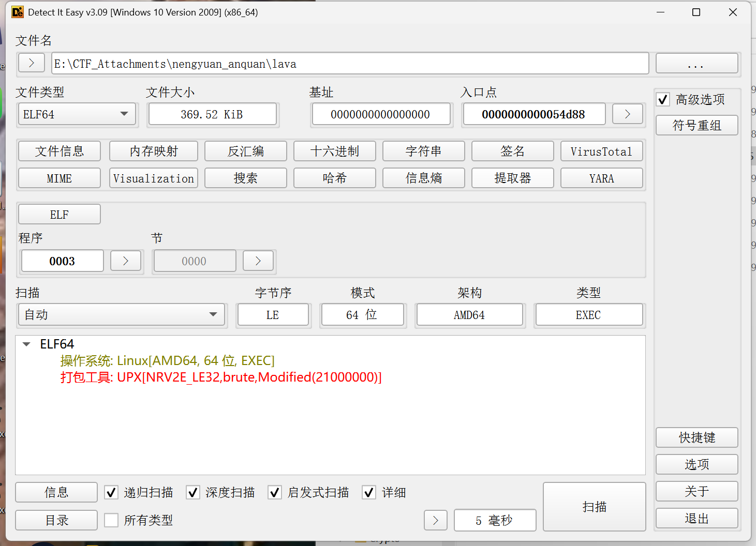The image size is (756, 546).
Task: Select the ELF64 root row in results
Action: (57, 344)
